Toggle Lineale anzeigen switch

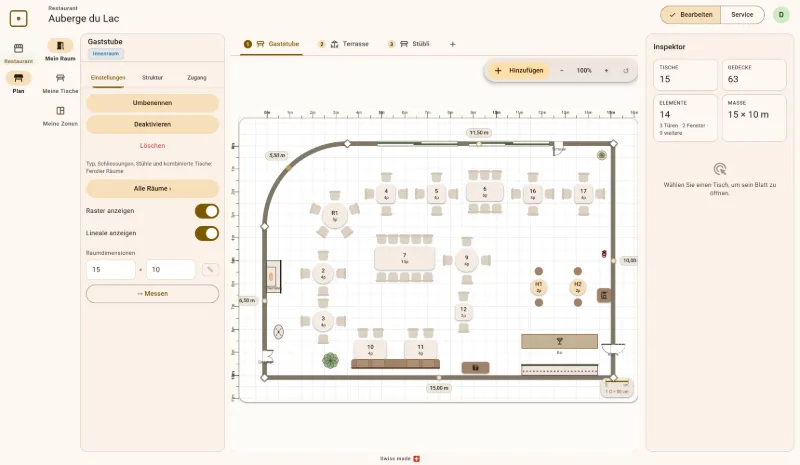[207, 233]
